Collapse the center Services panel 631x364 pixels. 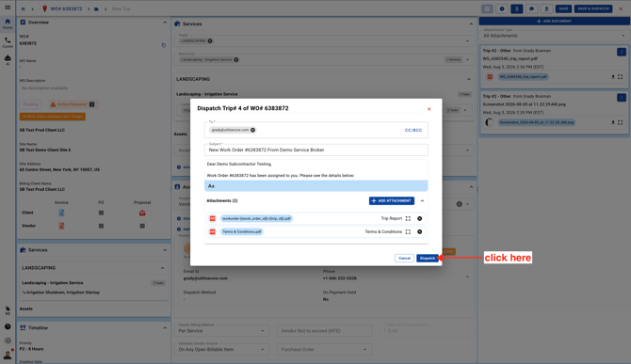click(x=471, y=24)
